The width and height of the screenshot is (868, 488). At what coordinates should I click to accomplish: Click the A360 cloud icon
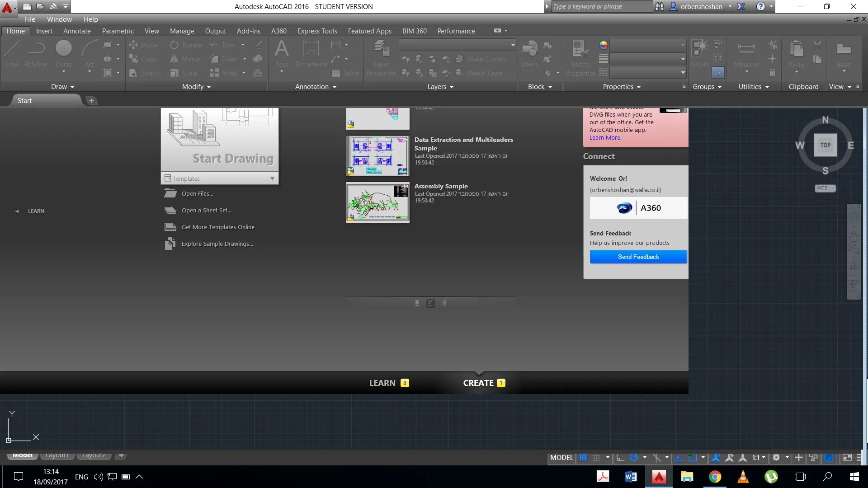pos(624,208)
